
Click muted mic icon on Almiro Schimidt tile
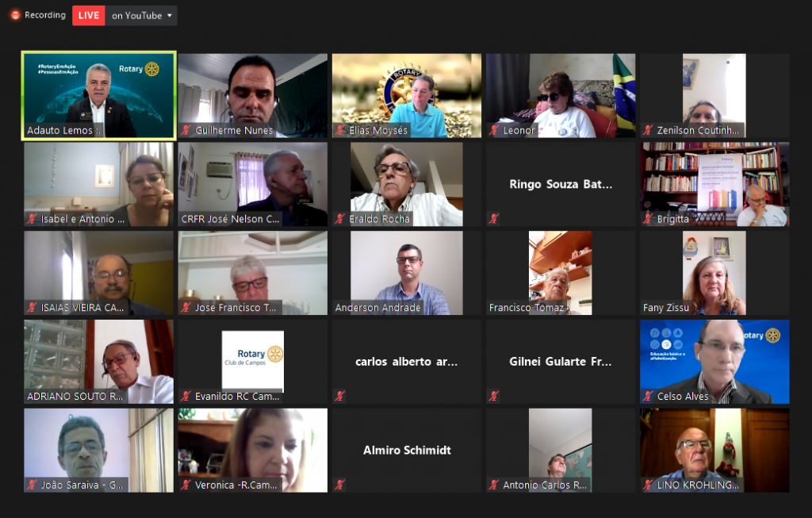pos(340,485)
